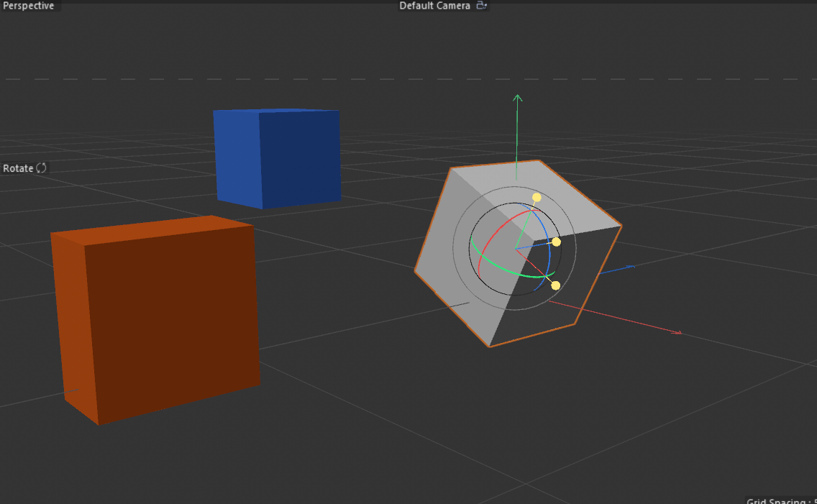The height and width of the screenshot is (504, 817).
Task: Select the blue cube
Action: point(275,158)
